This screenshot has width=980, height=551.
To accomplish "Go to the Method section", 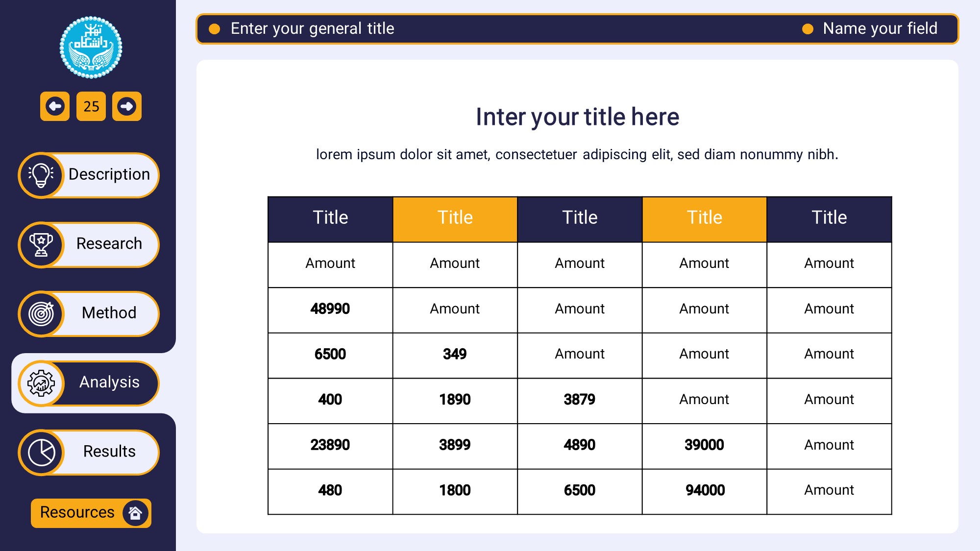I will pos(109,313).
